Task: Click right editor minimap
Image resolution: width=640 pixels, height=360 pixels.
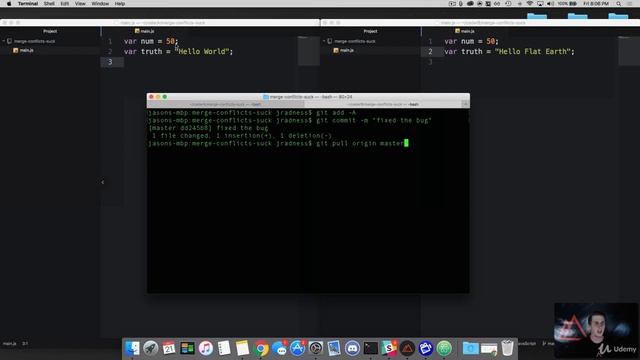Action: (x=629, y=51)
